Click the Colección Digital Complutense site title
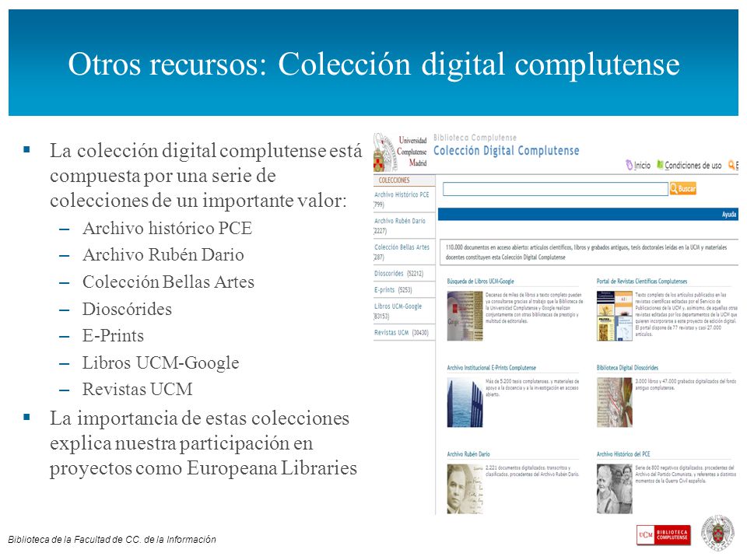This screenshot has width=747, height=560. click(506, 151)
